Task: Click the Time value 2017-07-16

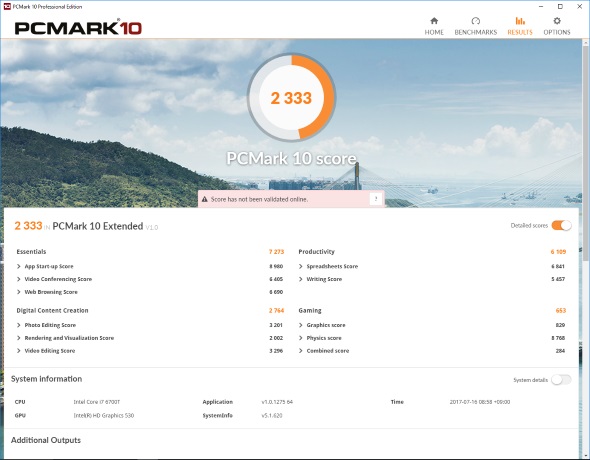Action: (x=480, y=402)
